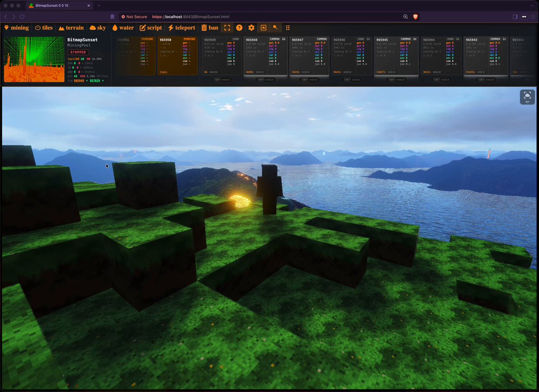Click the Not Secure warning indicator
Screen dimensions: 539x392
(134, 17)
